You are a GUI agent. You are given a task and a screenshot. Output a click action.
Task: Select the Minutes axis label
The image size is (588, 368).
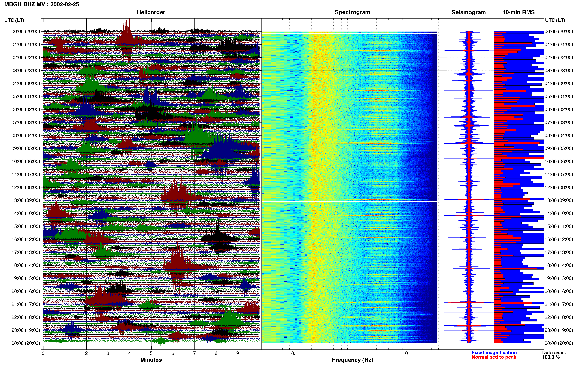pyautogui.click(x=151, y=360)
